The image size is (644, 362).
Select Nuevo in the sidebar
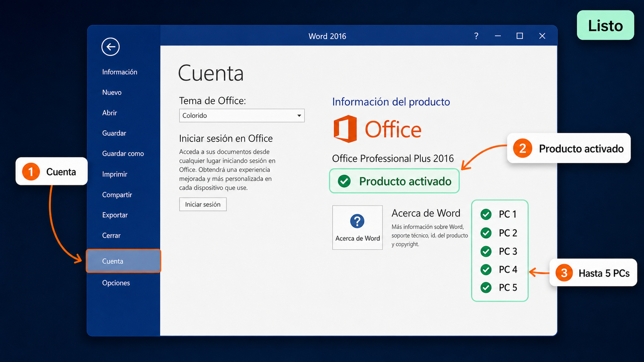(112, 92)
